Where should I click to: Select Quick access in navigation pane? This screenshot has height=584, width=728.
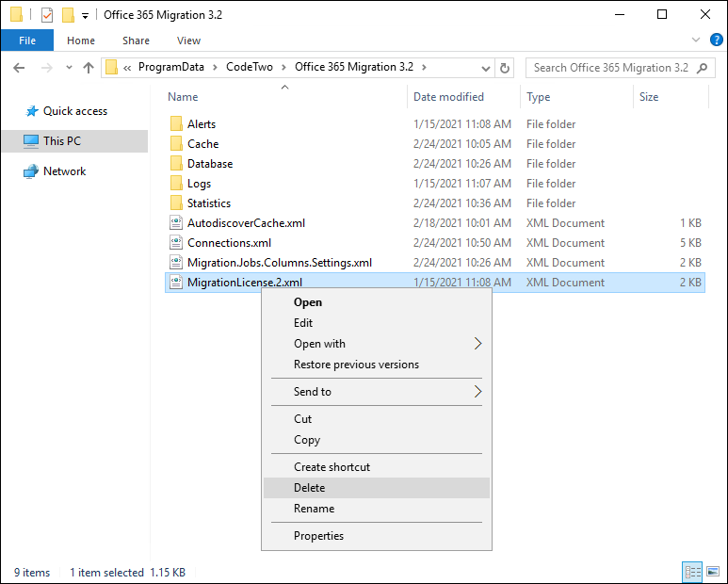tap(75, 111)
